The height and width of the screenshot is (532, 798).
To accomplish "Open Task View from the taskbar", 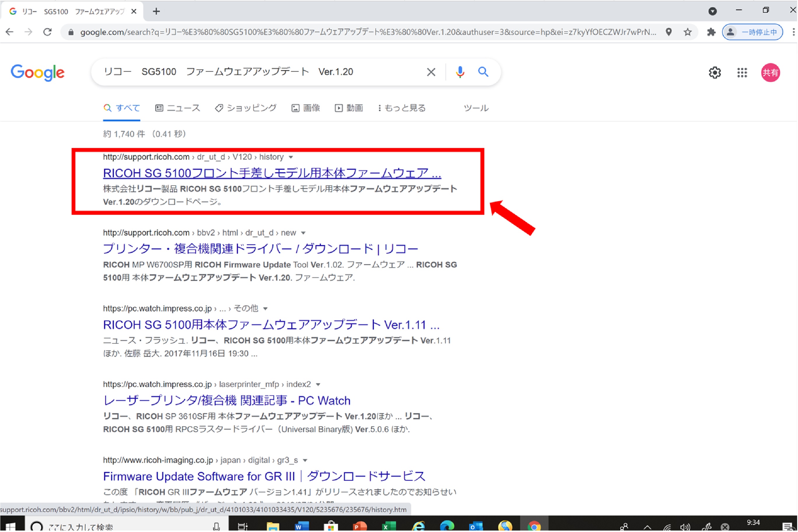I will click(x=243, y=527).
